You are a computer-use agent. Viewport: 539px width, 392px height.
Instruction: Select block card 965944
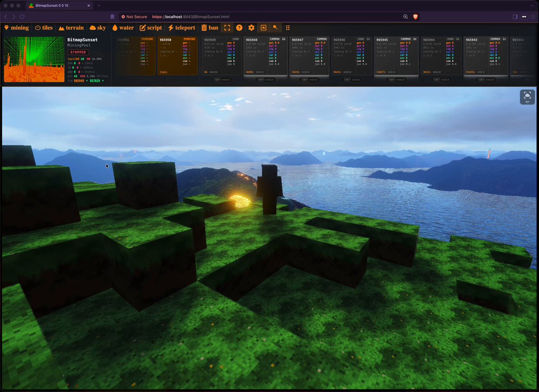[x=440, y=56]
